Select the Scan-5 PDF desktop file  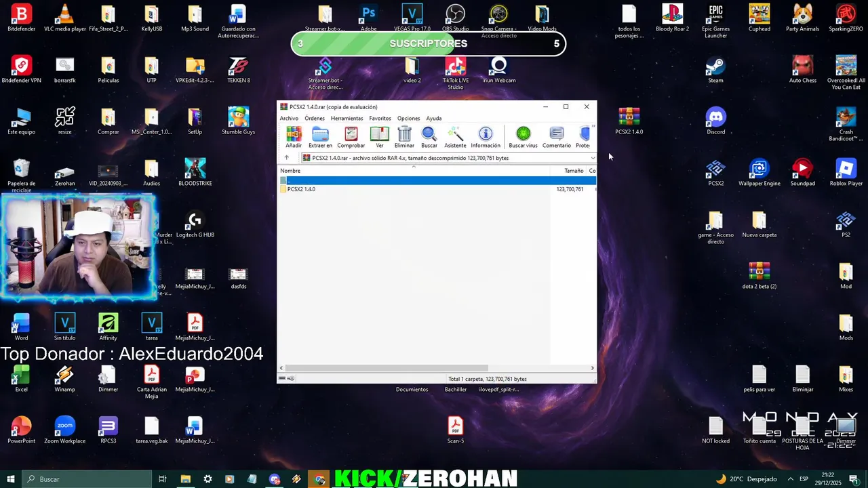[455, 430]
